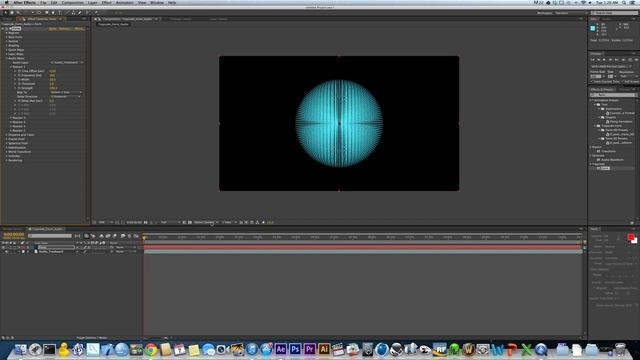Screen dimensions: 640x360
Task: Open After Effects from the Dock
Action: pyautogui.click(x=280, y=349)
